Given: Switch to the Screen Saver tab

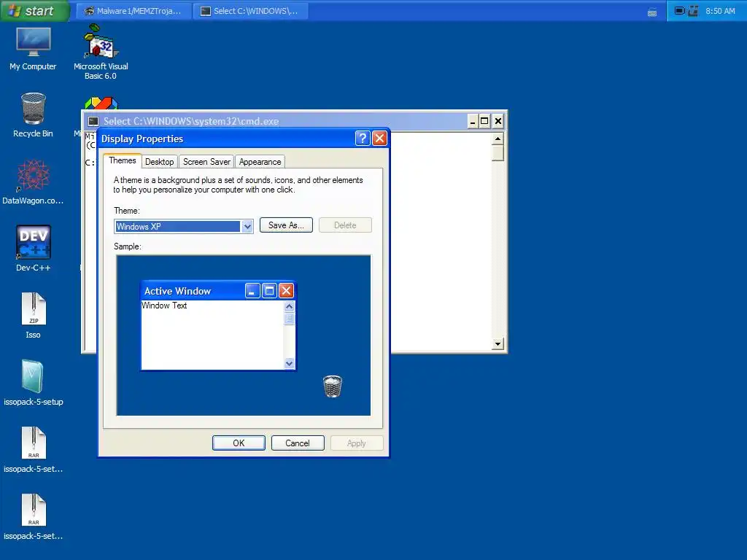Looking at the screenshot, I should 206,162.
